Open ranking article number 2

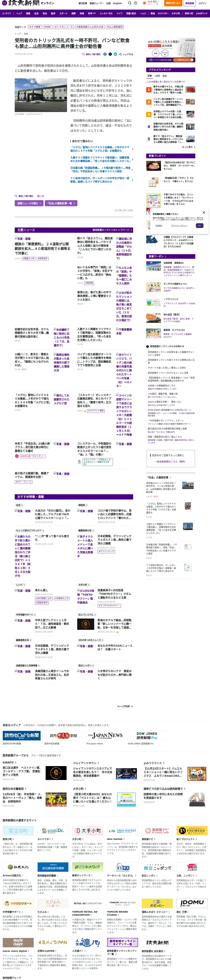point(171,102)
